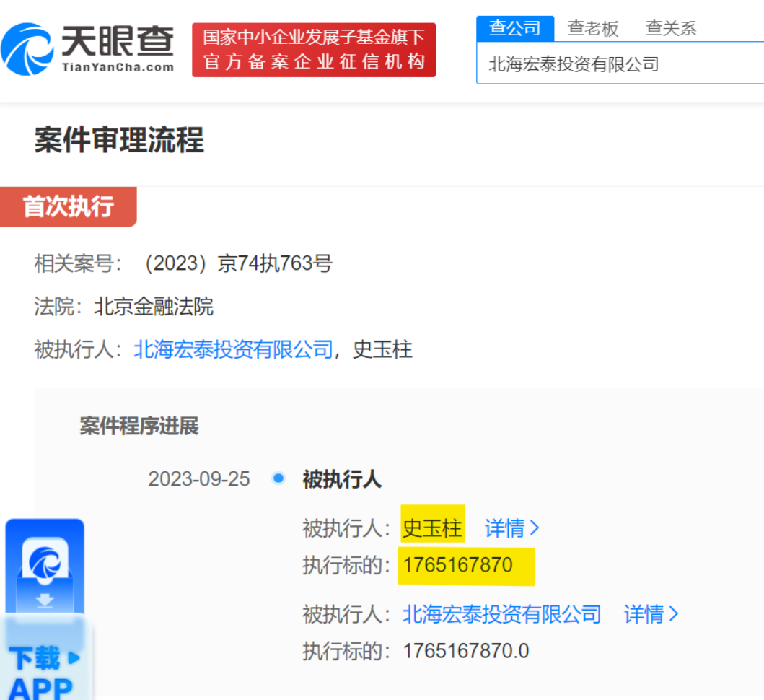Image resolution: width=764 pixels, height=700 pixels.
Task: Click the 案件审理流程 heading
Action: (119, 140)
